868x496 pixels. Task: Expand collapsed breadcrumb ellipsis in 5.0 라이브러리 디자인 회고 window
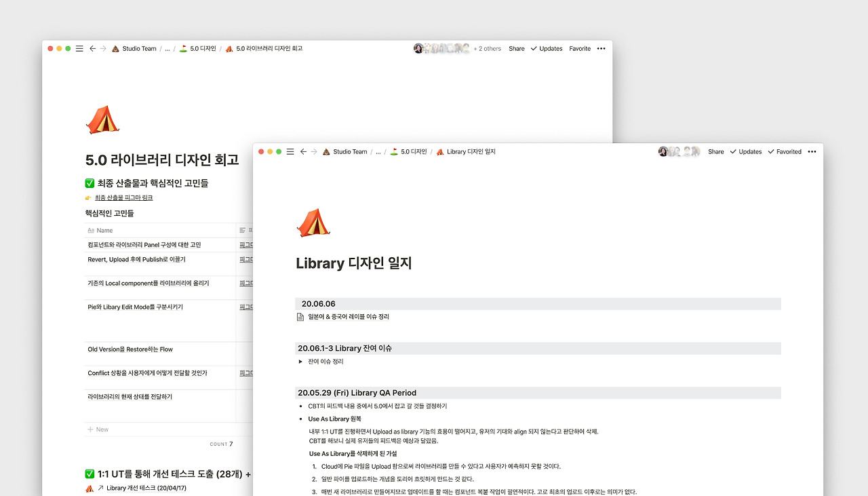click(x=167, y=49)
